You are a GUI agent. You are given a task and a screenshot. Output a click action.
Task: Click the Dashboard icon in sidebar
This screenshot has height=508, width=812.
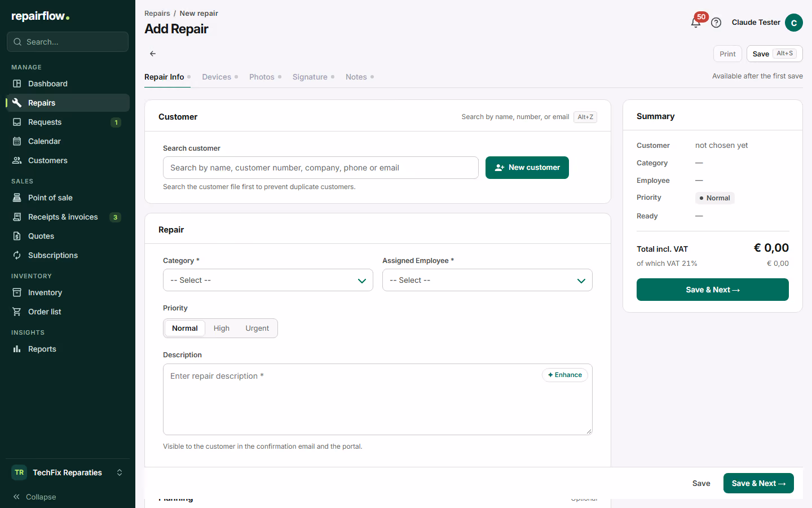pos(17,84)
